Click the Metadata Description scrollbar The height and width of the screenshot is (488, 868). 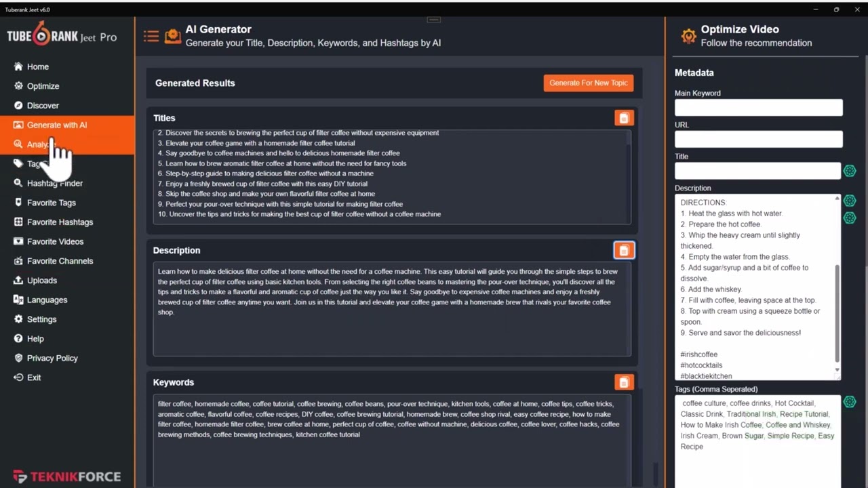click(x=837, y=313)
